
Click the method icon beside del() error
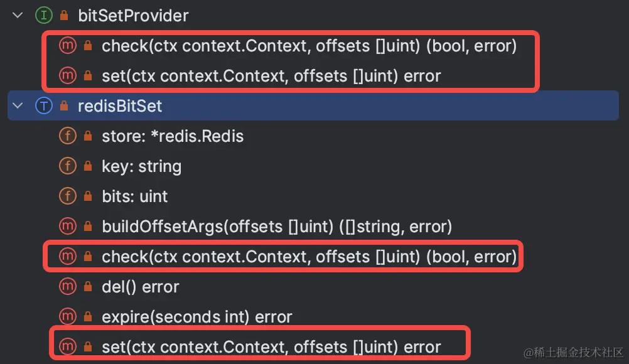coord(67,287)
